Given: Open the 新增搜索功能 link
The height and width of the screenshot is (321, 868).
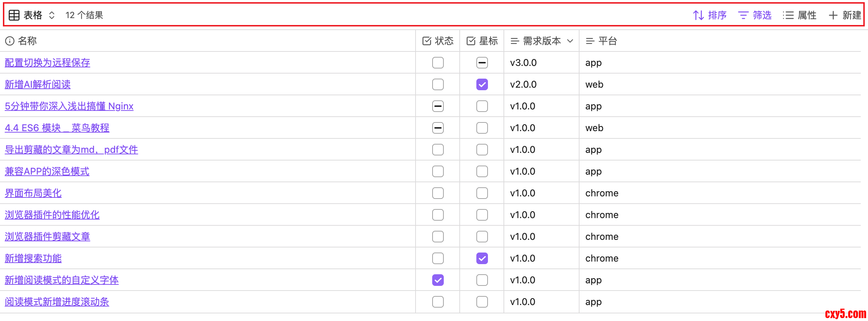Looking at the screenshot, I should click(x=33, y=258).
